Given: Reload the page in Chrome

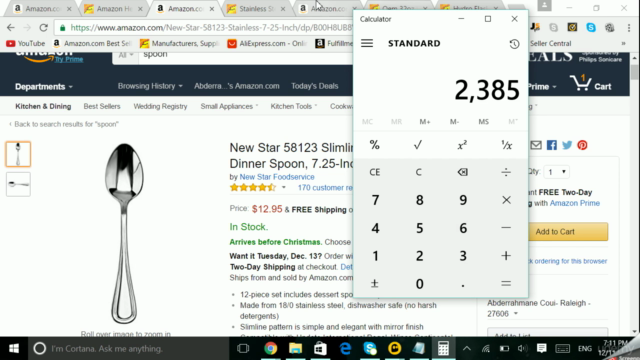Looking at the screenshot, I should coord(43,28).
